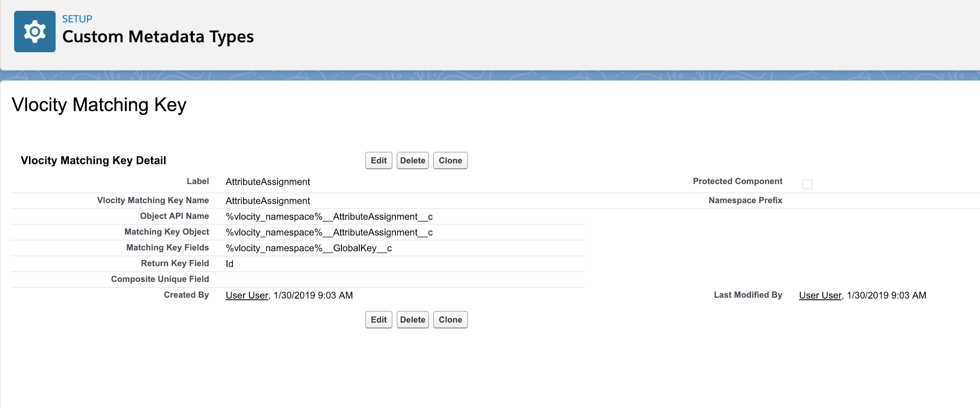Click the Object API Name label
Viewport: 980px width, 408px height.
174,216
